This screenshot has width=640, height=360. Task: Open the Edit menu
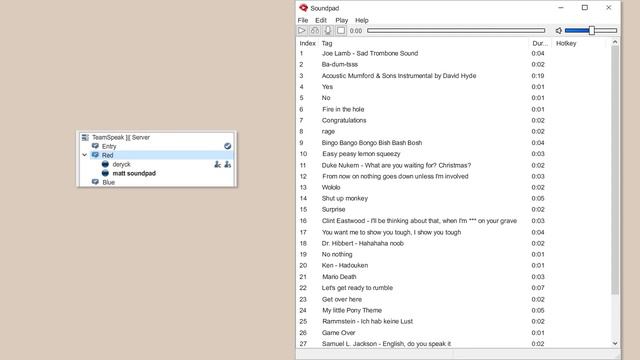tap(321, 20)
